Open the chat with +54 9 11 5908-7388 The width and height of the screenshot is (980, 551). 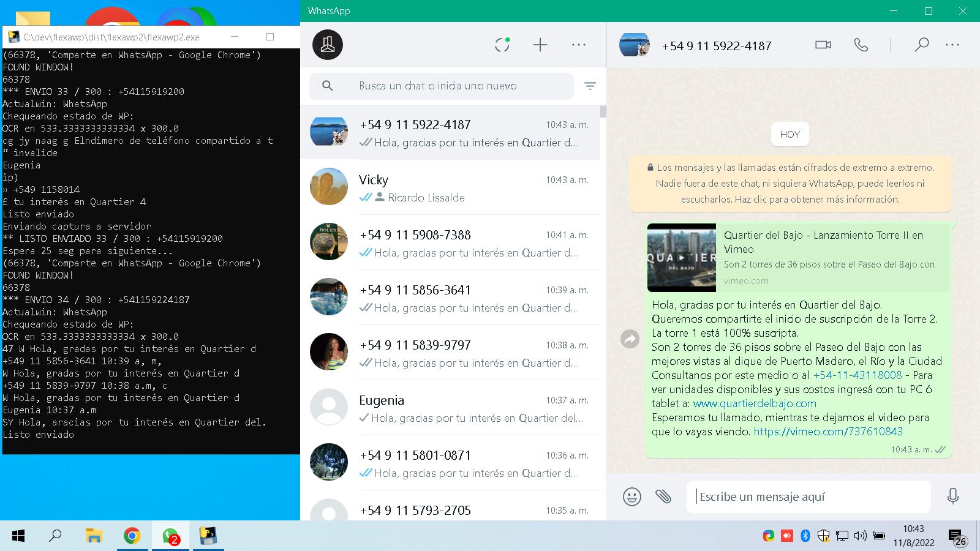pyautogui.click(x=450, y=242)
